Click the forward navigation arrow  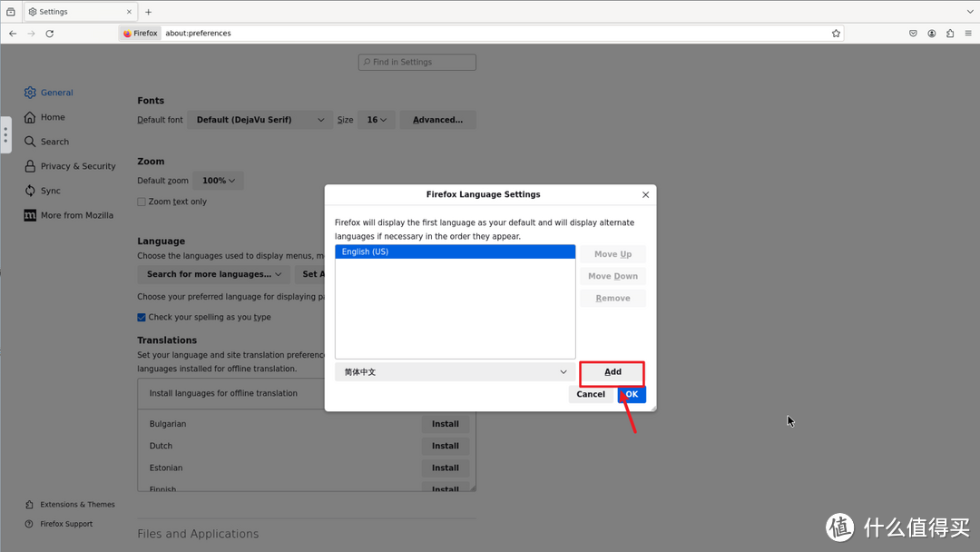(31, 33)
